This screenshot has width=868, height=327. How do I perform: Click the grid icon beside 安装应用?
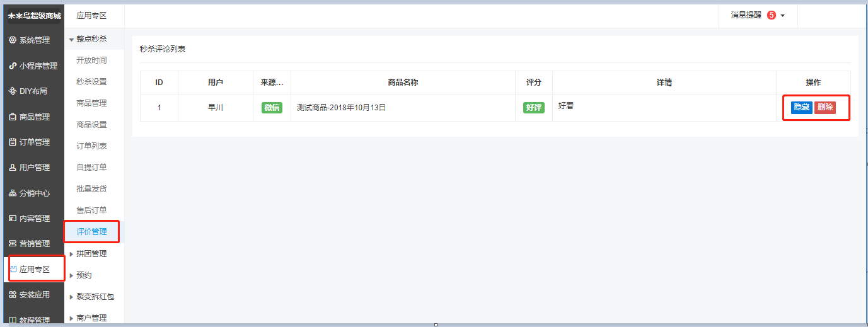(x=13, y=295)
